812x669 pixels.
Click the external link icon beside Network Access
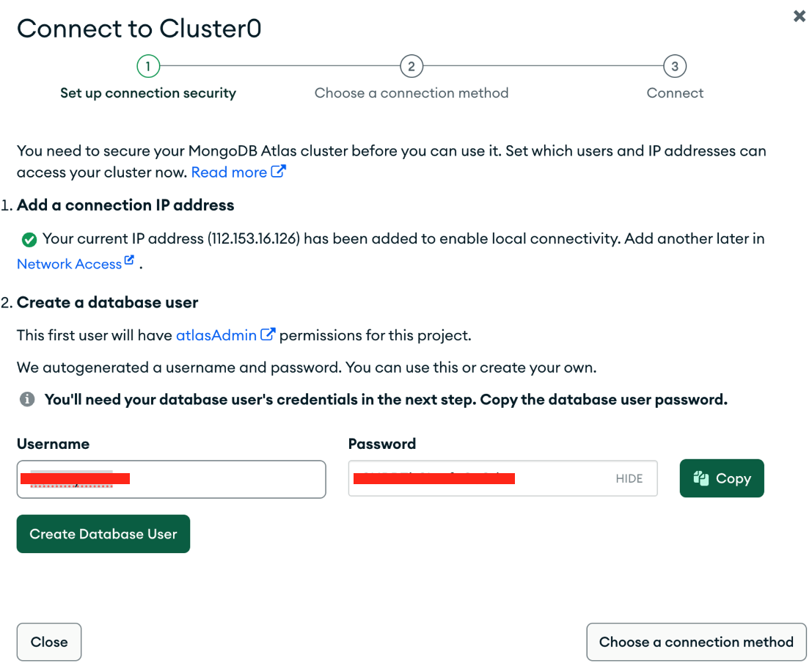coord(130,261)
